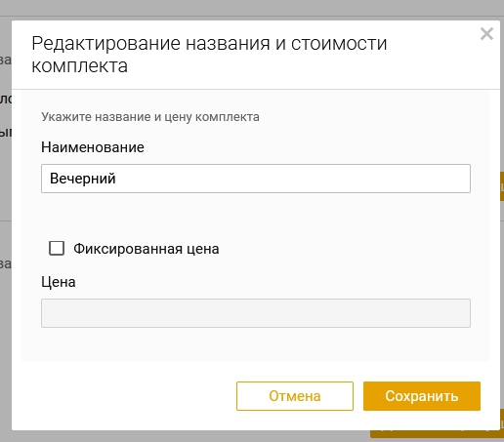Click the Сохранить button
Screen dimensions: 504x442
(422, 396)
